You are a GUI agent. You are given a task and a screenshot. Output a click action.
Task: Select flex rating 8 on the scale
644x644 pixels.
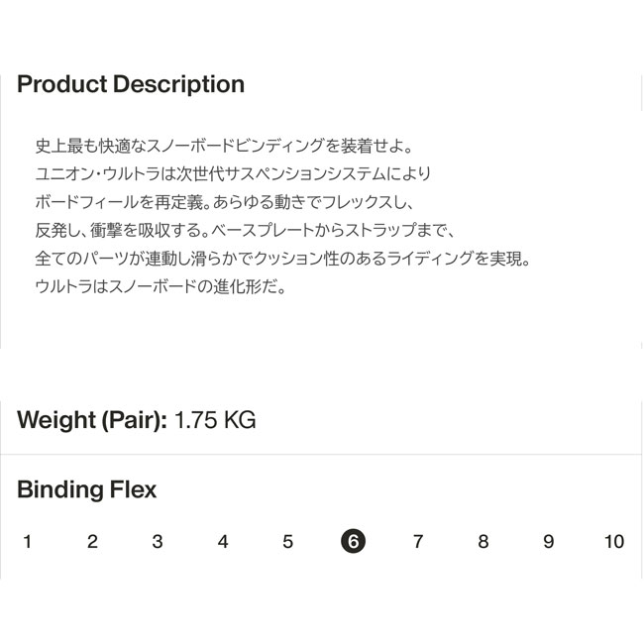[483, 542]
